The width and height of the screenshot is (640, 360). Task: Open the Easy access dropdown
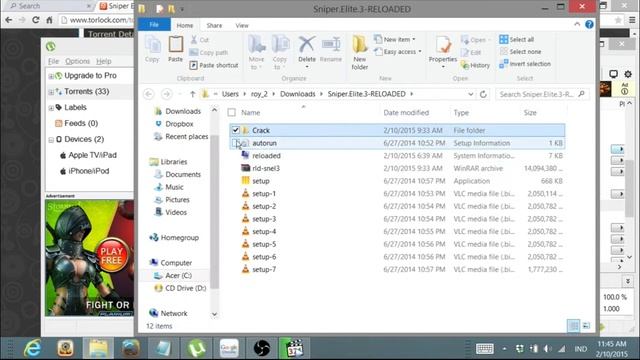click(398, 51)
